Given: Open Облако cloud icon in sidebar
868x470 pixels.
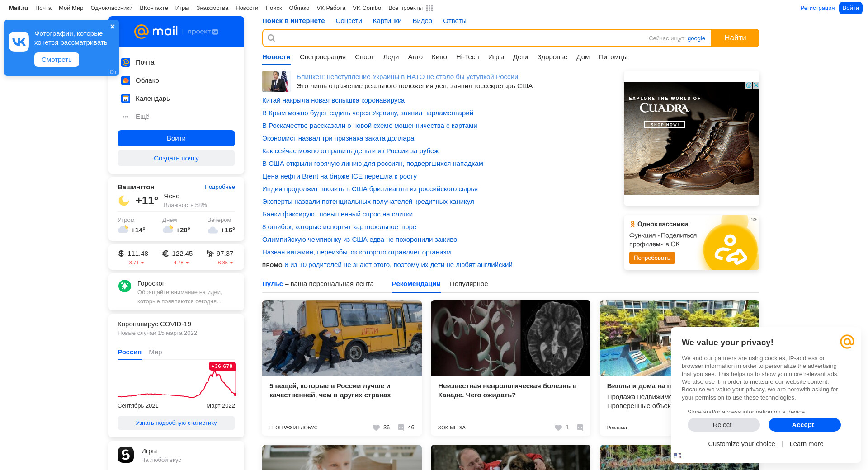Looking at the screenshot, I should click(x=126, y=80).
